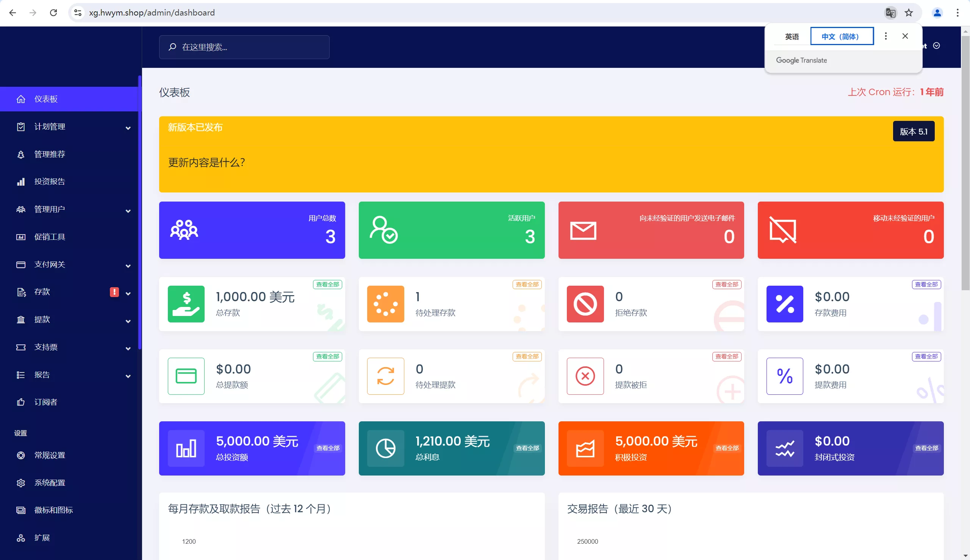
Task: Click the email unverified users envelope icon
Action: (x=583, y=230)
